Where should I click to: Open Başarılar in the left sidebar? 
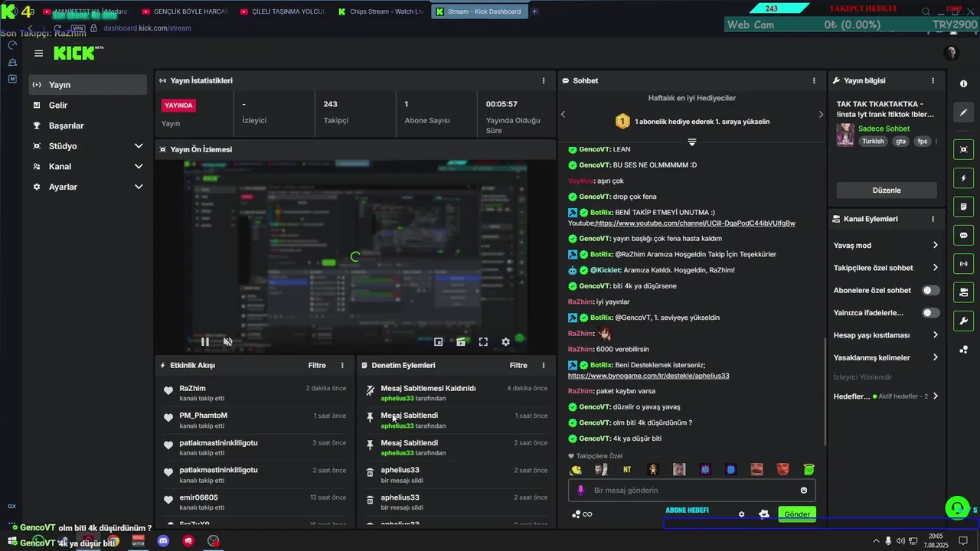coord(87,126)
